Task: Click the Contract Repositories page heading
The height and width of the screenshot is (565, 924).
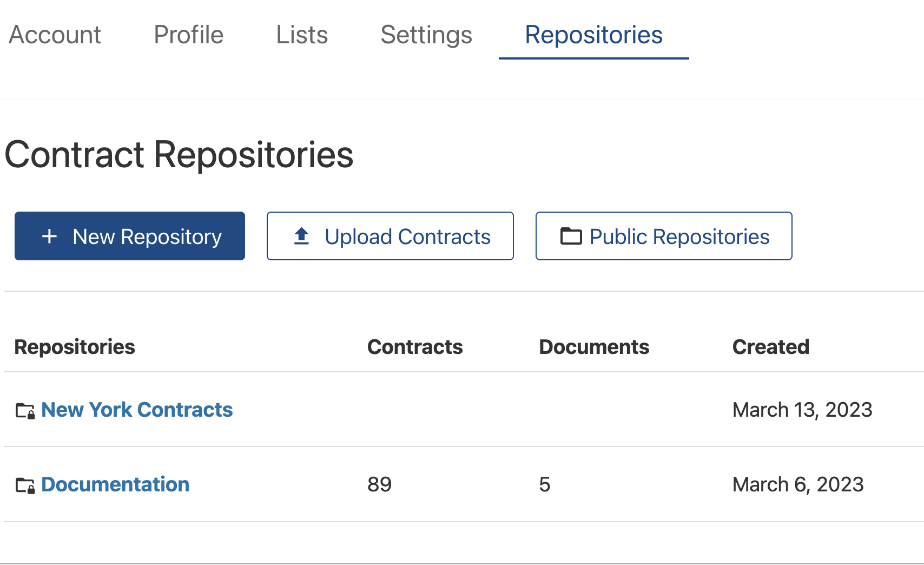Action: (x=179, y=155)
